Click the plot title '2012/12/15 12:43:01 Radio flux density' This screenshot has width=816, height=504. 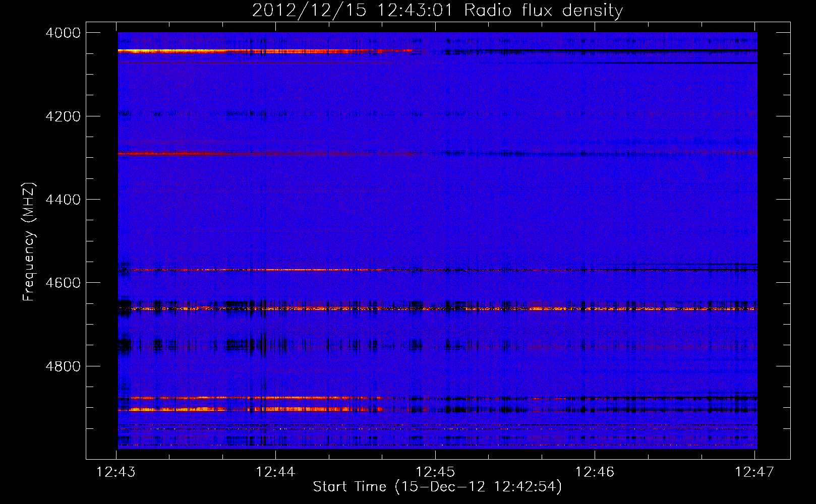(x=437, y=10)
